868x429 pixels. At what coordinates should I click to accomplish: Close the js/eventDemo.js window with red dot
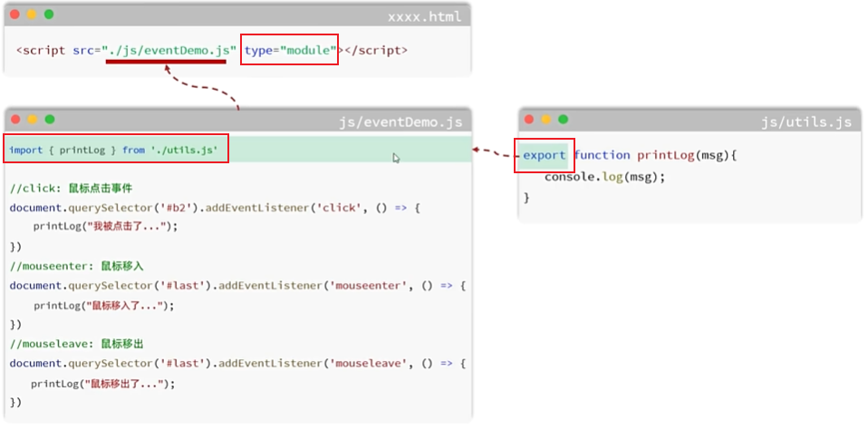click(15, 119)
